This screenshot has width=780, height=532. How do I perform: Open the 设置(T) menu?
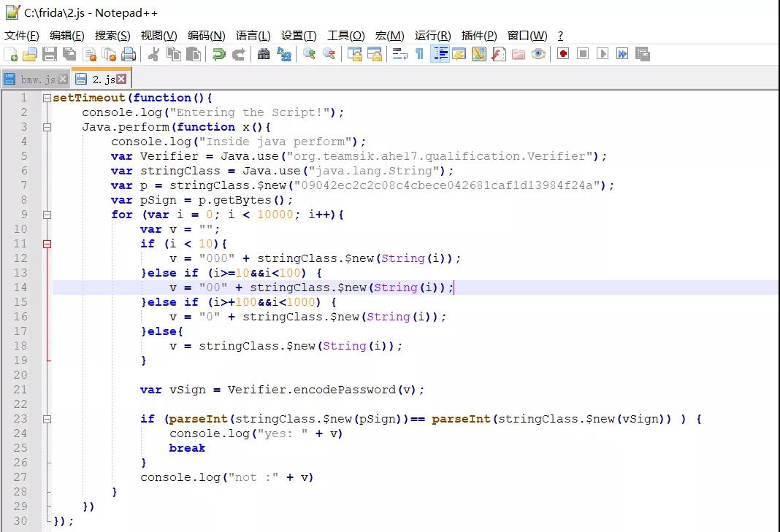[x=299, y=36]
